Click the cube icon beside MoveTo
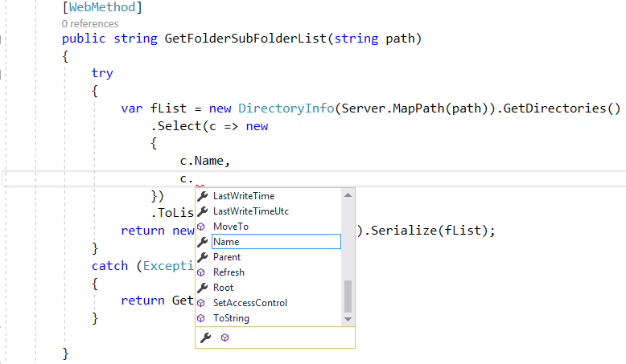 tap(203, 227)
